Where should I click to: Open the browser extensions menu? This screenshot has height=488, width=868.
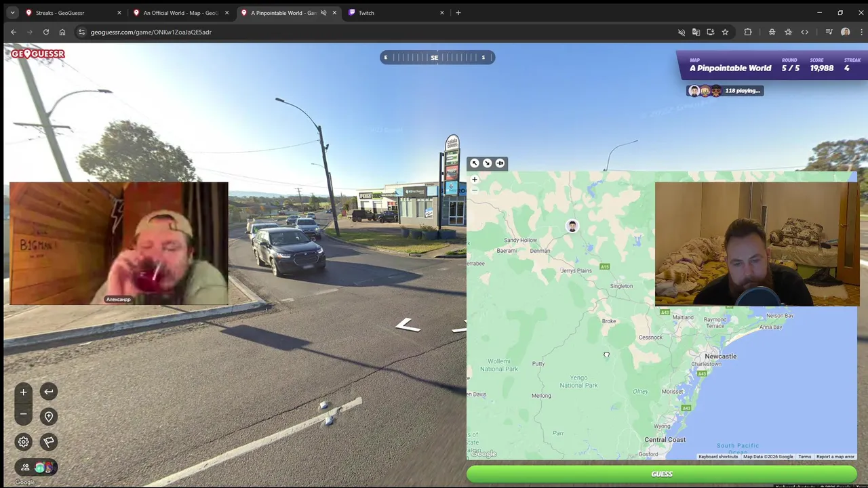pyautogui.click(x=748, y=32)
